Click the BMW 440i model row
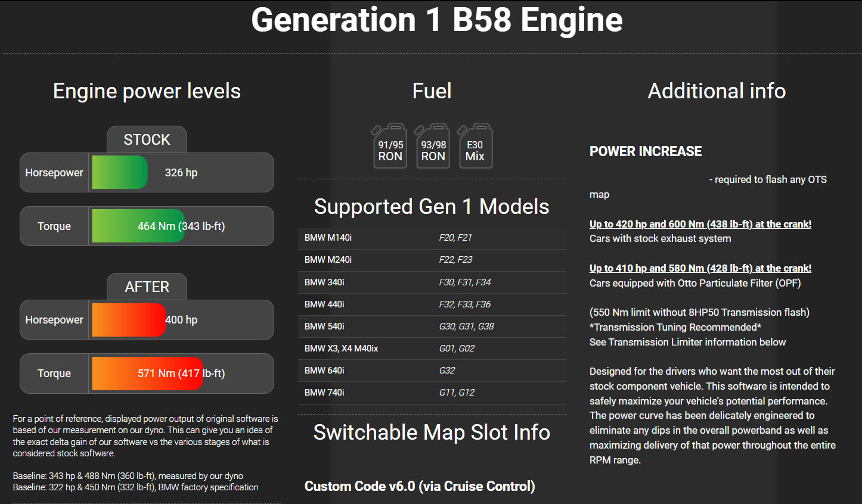862x504 pixels. tap(432, 304)
